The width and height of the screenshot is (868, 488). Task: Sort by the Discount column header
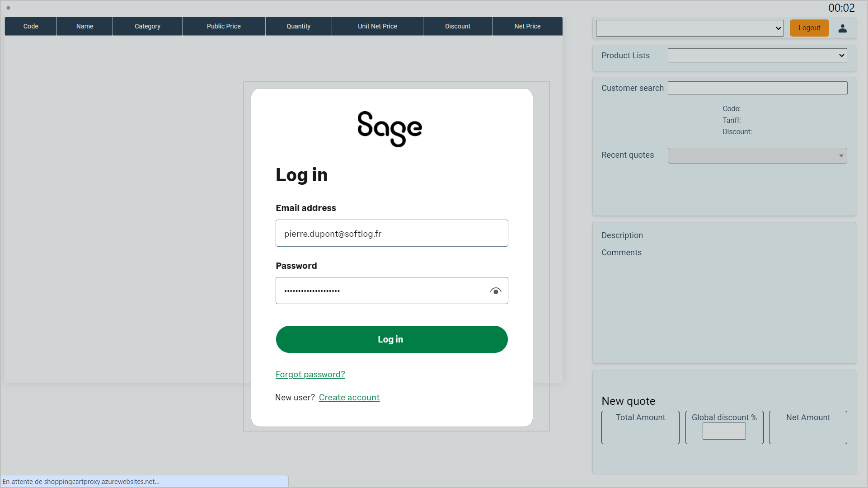click(458, 26)
